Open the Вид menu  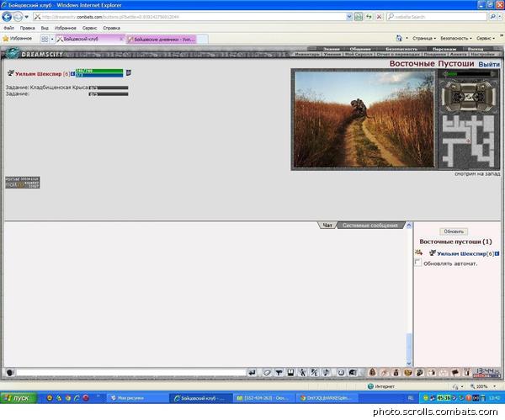click(x=45, y=28)
